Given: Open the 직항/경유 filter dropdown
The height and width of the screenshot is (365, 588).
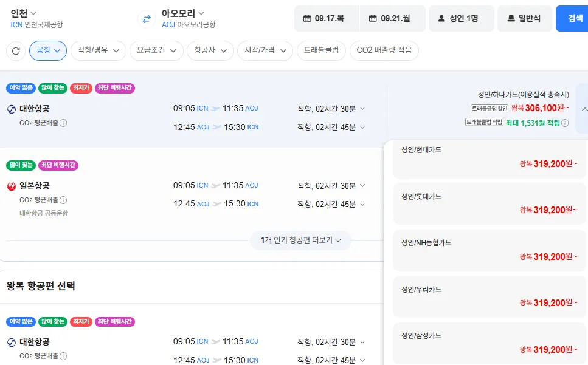Looking at the screenshot, I should (x=99, y=50).
